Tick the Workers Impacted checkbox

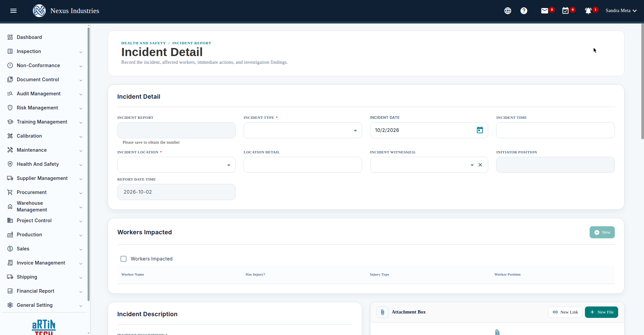pos(123,259)
